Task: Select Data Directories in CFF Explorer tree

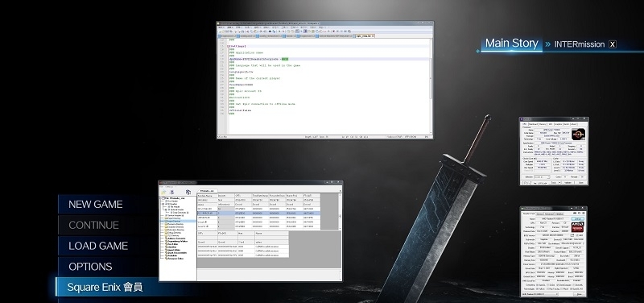Action: [180, 213]
